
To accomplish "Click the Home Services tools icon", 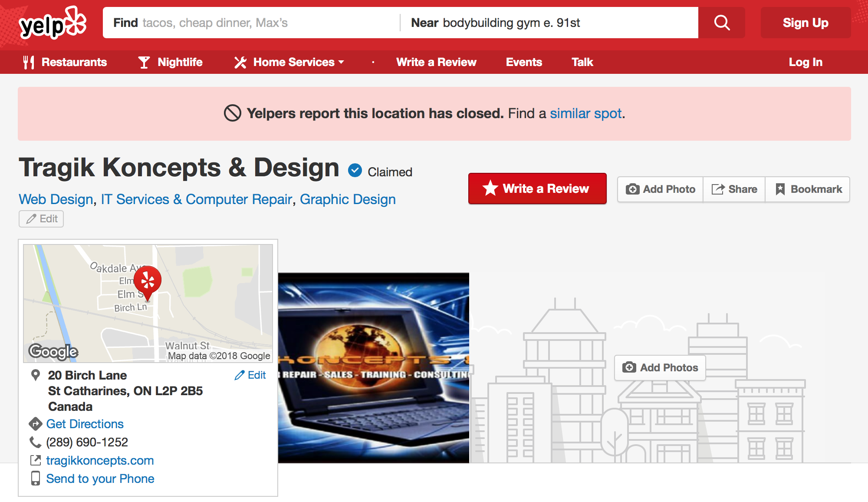I will (240, 62).
